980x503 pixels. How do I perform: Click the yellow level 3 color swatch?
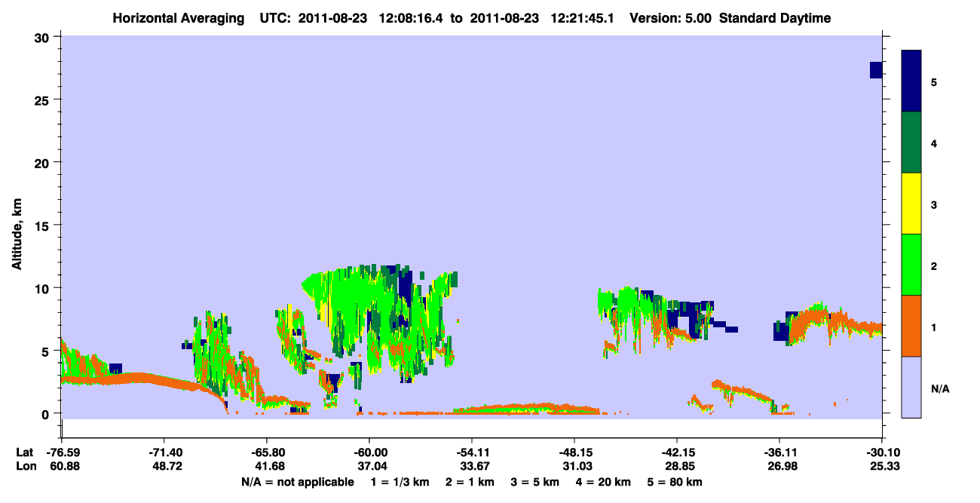point(911,204)
